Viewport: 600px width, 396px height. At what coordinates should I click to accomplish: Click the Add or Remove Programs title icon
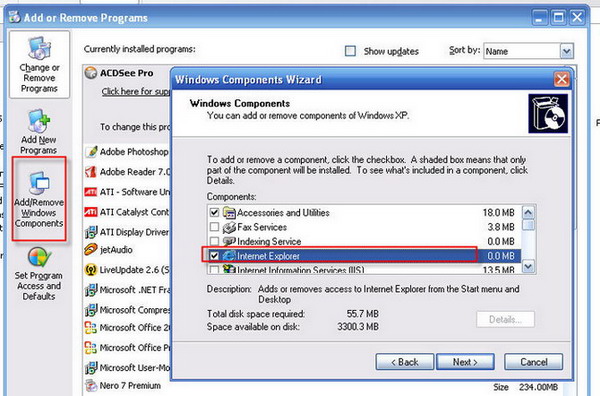(x=15, y=17)
